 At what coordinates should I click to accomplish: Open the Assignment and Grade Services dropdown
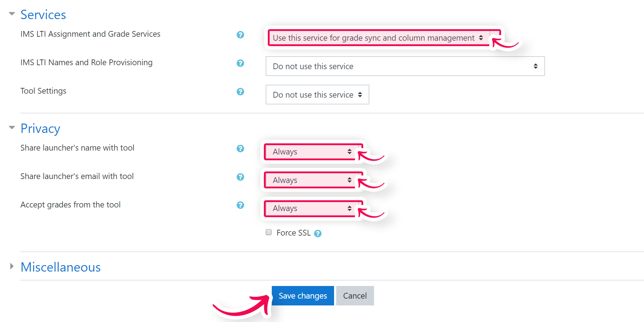point(378,38)
